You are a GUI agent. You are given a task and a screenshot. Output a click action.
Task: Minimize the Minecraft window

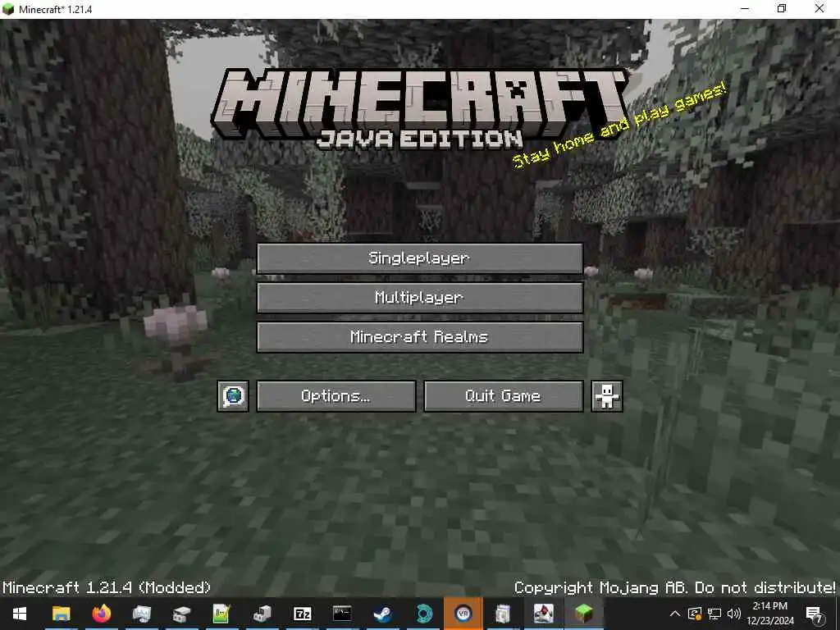tap(745, 8)
